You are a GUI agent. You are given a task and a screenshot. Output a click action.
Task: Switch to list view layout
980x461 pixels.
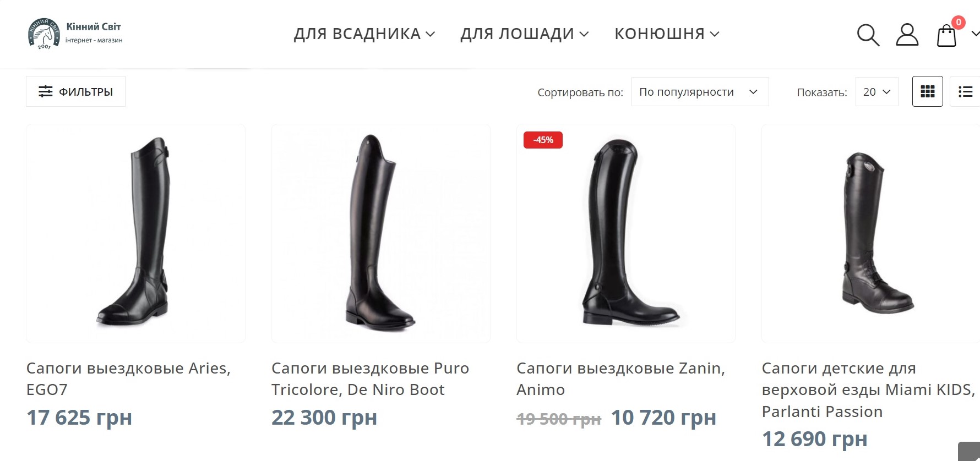[x=965, y=91]
